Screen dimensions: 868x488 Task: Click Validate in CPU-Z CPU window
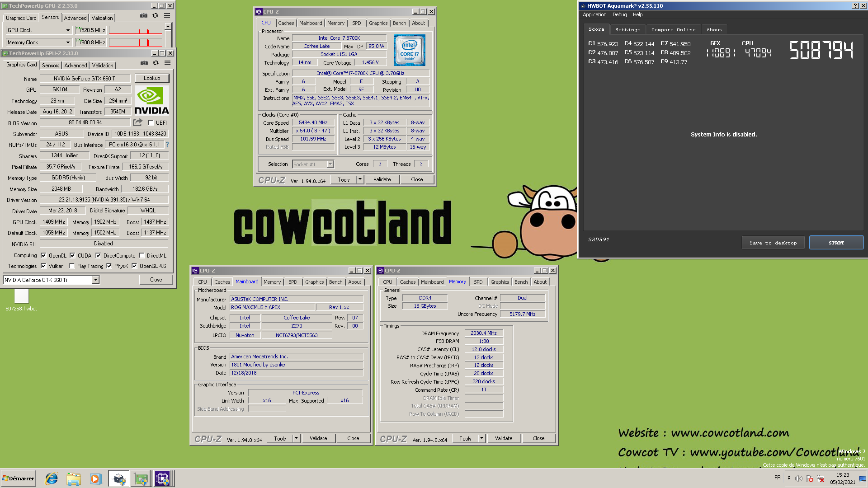[x=382, y=179]
